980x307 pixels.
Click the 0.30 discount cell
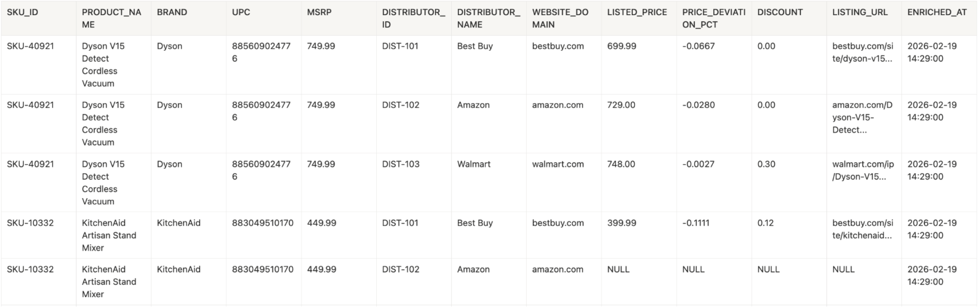(766, 164)
